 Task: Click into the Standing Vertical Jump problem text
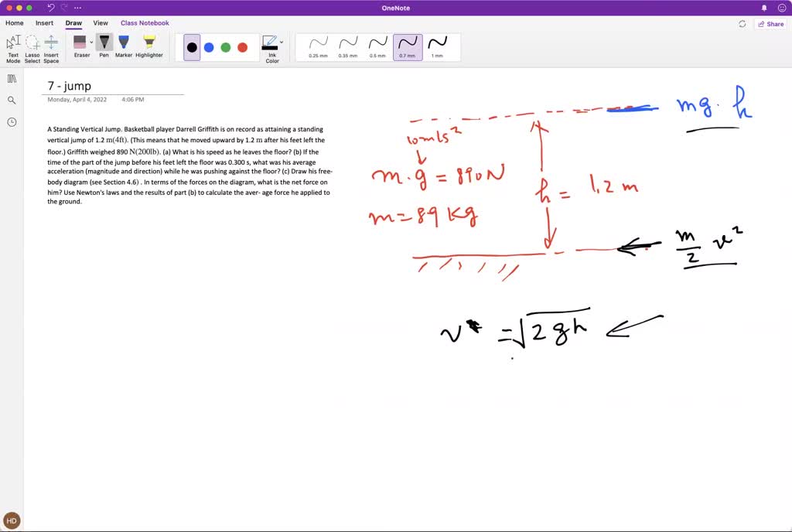click(189, 165)
